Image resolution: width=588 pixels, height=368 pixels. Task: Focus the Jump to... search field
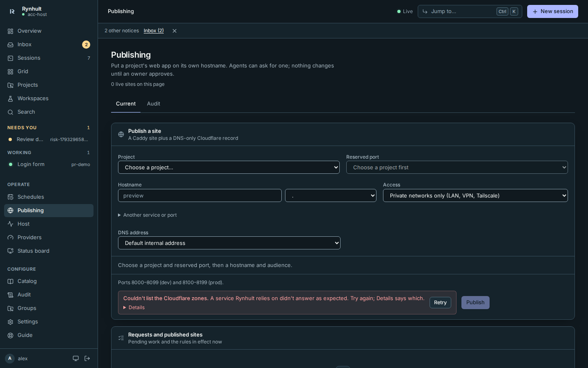coord(470,11)
